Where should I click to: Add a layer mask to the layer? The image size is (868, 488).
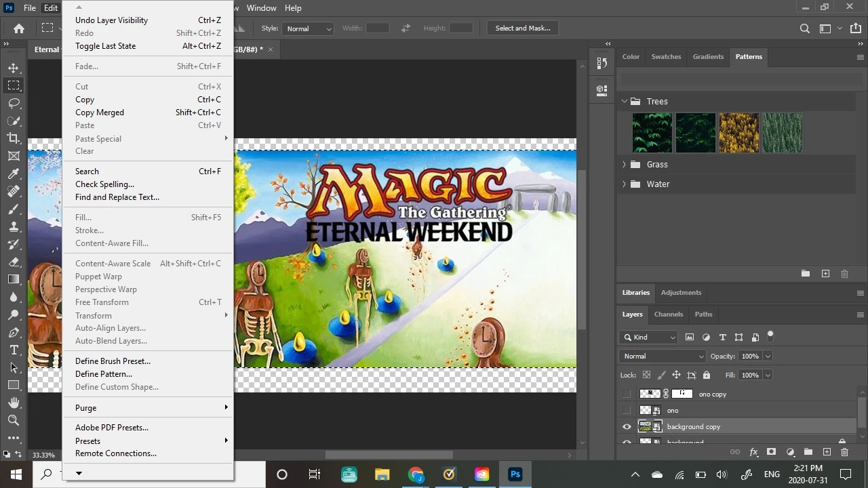pos(771,452)
